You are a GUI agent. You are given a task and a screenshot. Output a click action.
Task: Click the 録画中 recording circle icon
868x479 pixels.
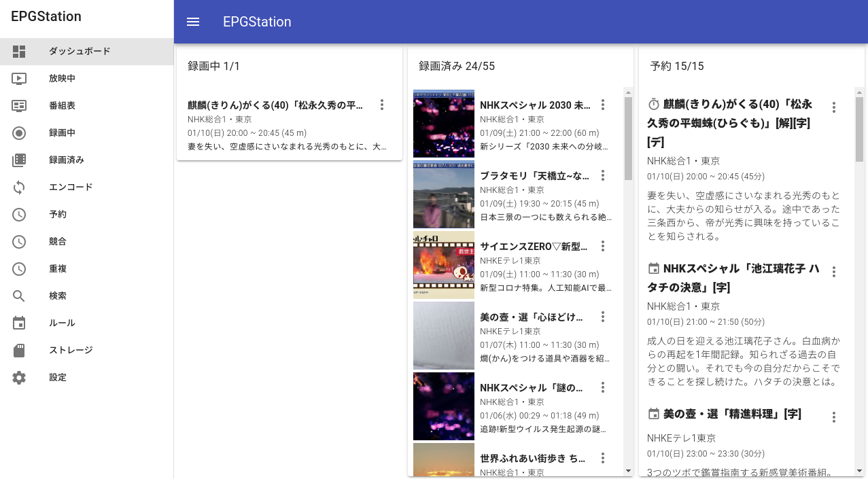point(19,132)
